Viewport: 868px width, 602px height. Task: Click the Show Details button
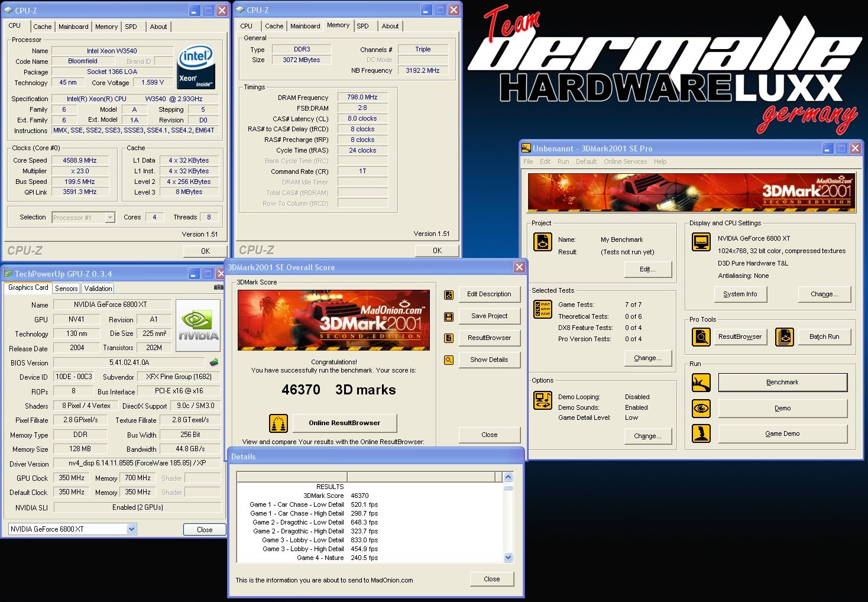pyautogui.click(x=489, y=360)
